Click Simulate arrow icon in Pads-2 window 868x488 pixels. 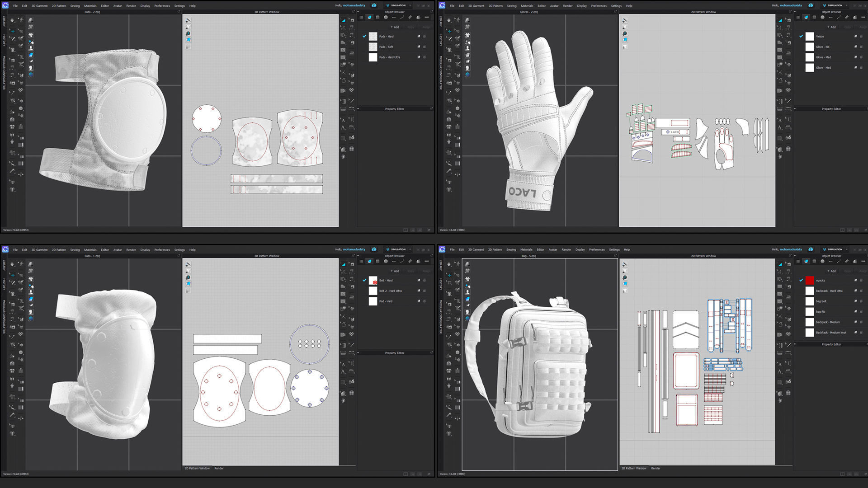pyautogui.click(x=12, y=20)
